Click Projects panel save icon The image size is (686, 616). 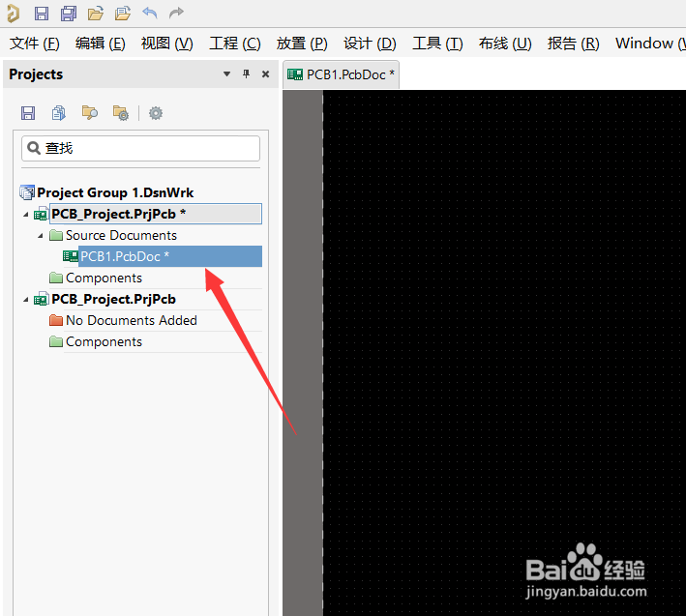(x=28, y=113)
